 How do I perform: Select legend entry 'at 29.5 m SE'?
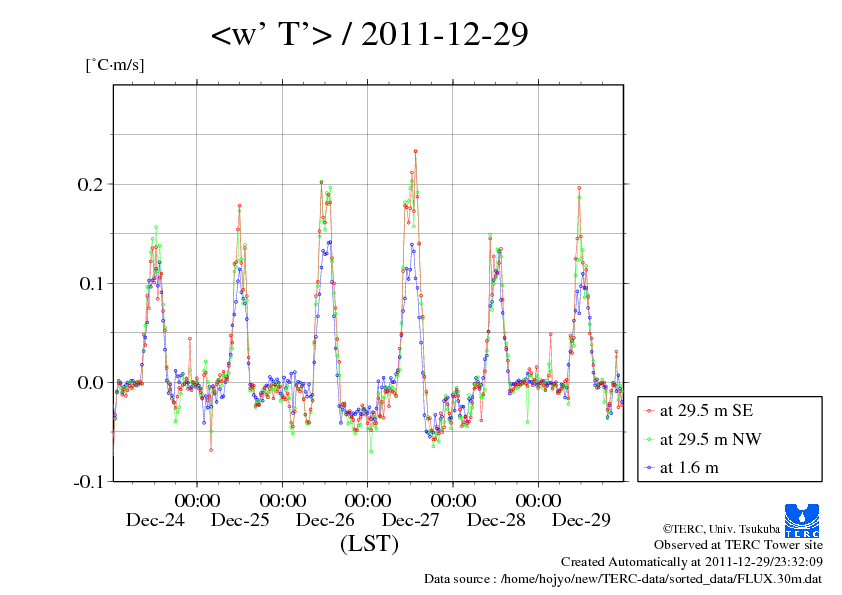click(x=706, y=411)
